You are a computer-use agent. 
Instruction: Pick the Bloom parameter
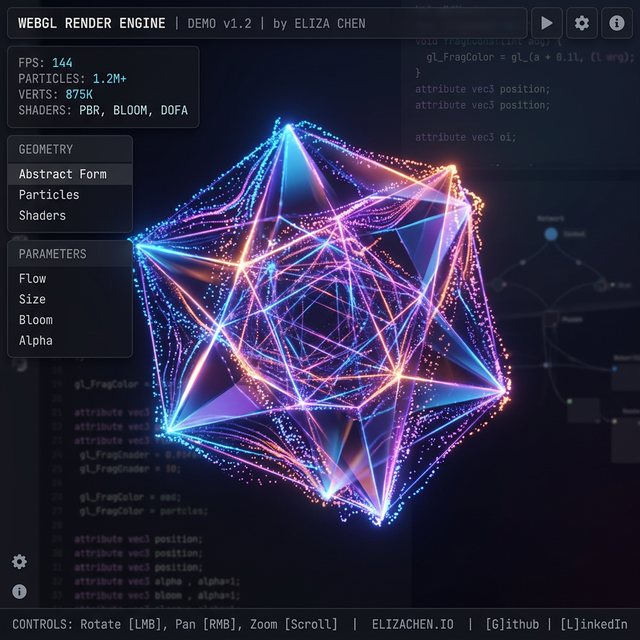pos(35,320)
